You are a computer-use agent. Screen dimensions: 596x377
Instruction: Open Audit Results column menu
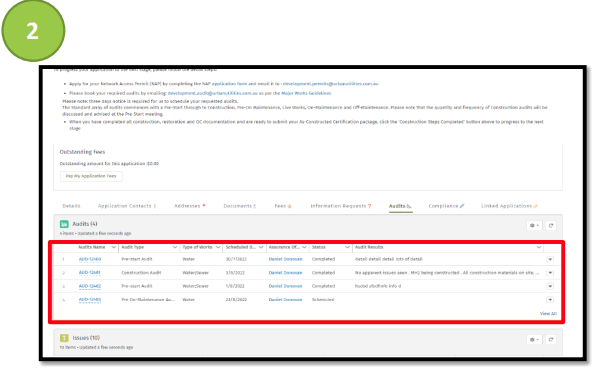pyautogui.click(x=539, y=247)
